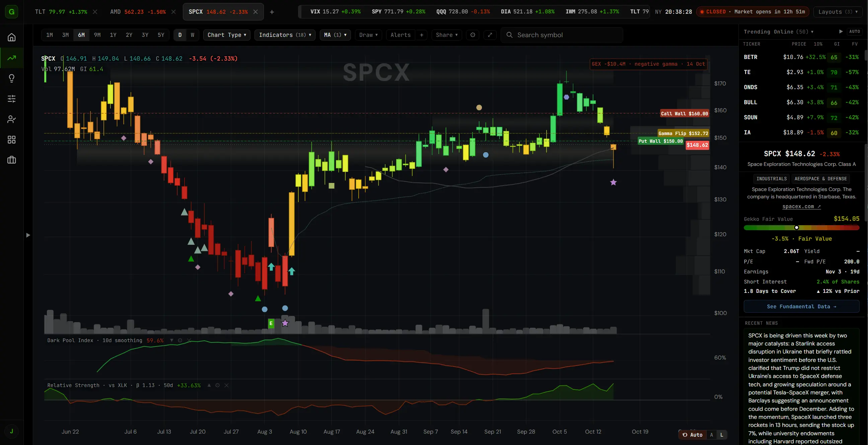Open chart settings gear icon in toolbar
The width and height of the screenshot is (868, 445).
click(x=473, y=35)
